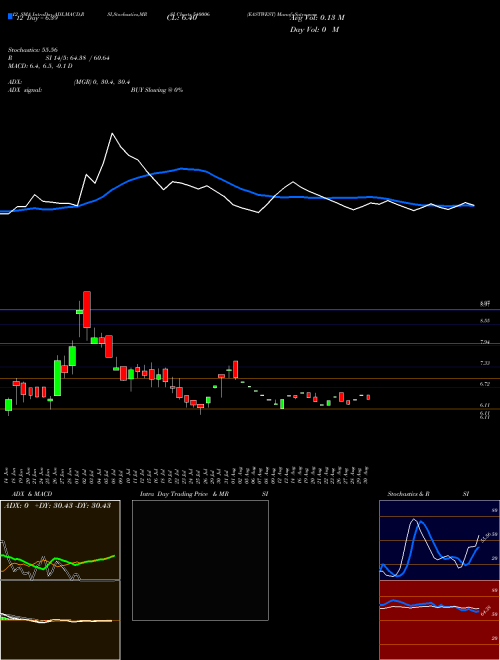Click the 7.33 price axis label

485,363
